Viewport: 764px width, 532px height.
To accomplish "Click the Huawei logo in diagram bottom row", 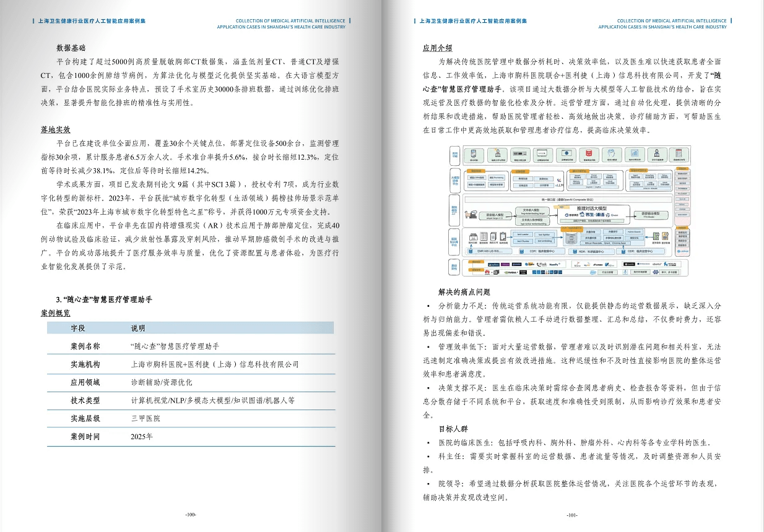I will tap(487, 272).
